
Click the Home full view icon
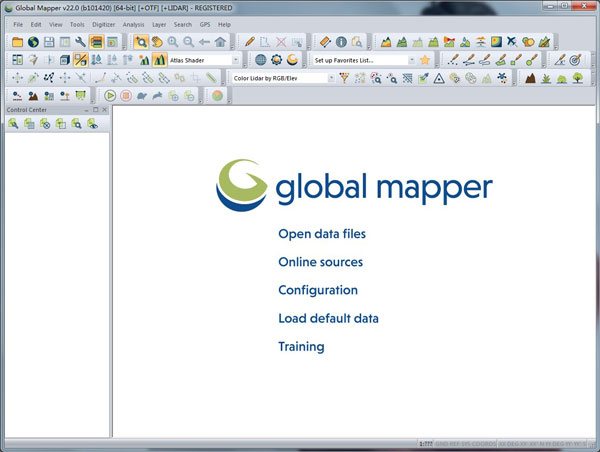click(220, 42)
